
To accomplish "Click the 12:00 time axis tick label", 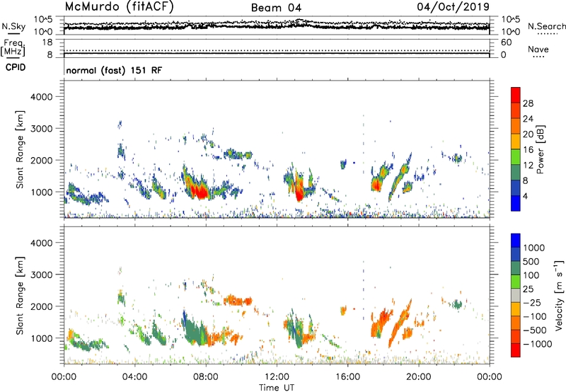I will point(277,377).
